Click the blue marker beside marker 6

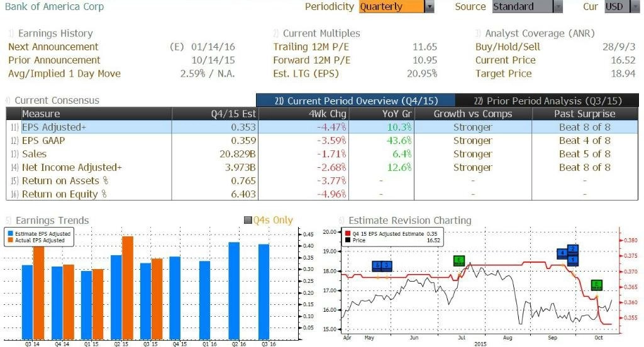tap(387, 266)
